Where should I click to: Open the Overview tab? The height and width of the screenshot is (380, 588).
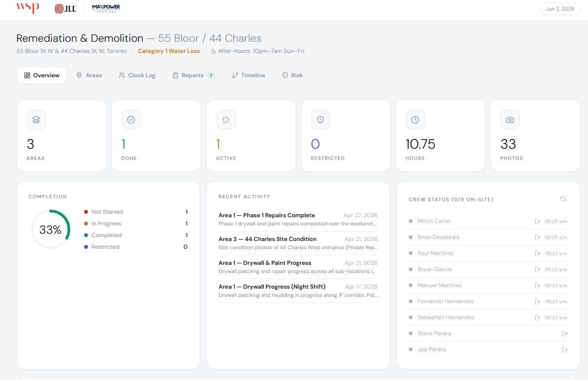pos(42,75)
